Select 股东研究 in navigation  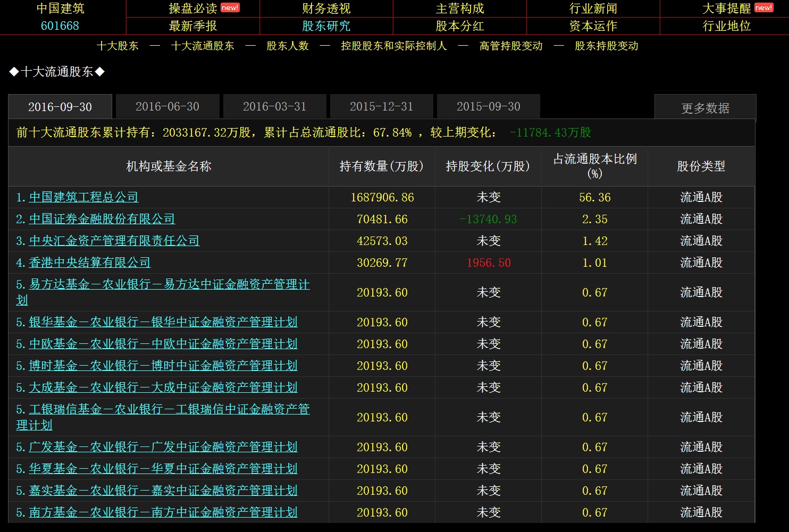[x=326, y=26]
